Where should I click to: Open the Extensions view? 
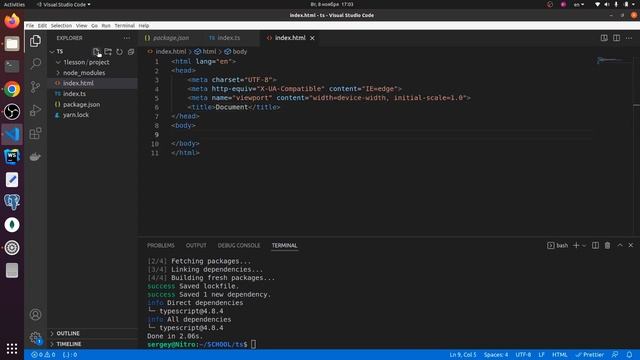click(x=36, y=133)
